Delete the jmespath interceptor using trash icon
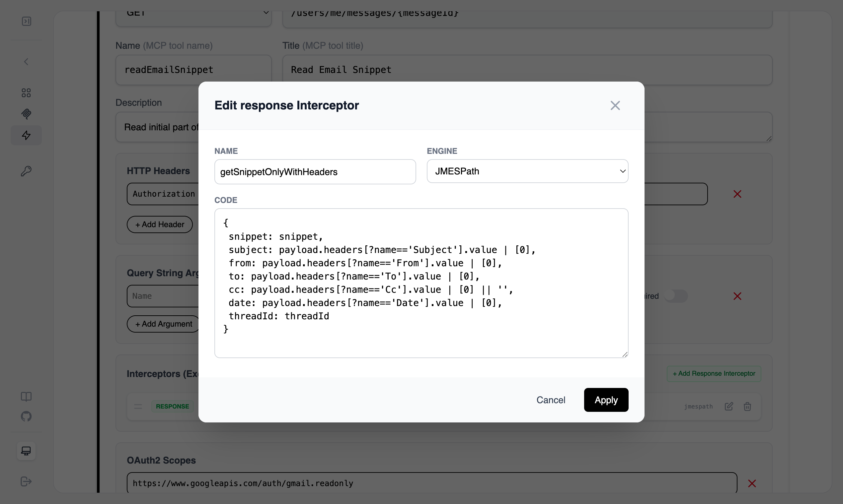This screenshot has width=843, height=504. (x=747, y=406)
